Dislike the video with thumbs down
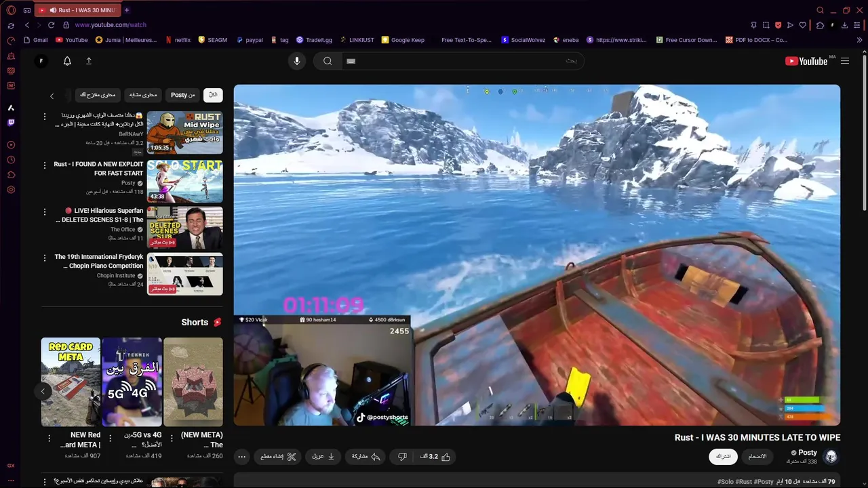 pos(402,457)
